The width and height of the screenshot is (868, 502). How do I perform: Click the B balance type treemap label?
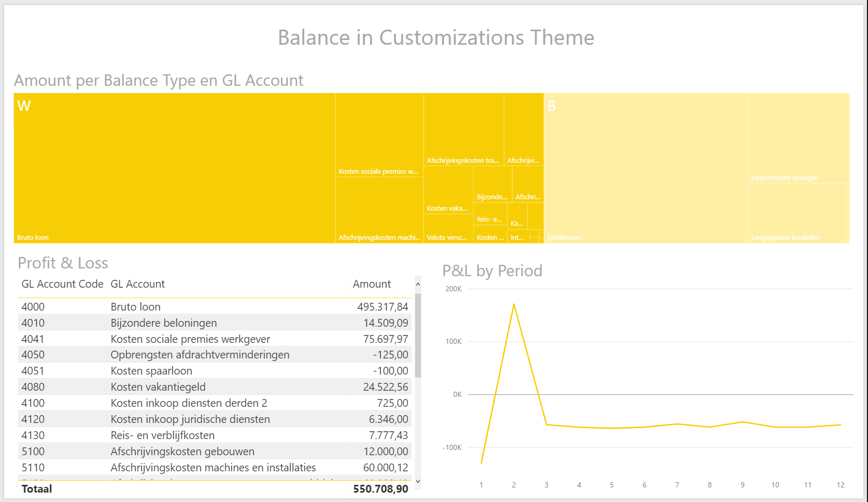click(x=552, y=106)
